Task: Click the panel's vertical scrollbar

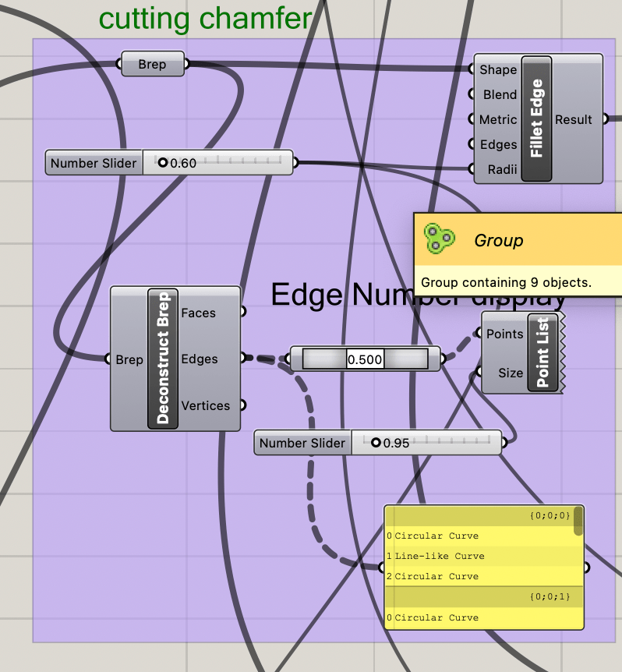Action: click(x=578, y=521)
